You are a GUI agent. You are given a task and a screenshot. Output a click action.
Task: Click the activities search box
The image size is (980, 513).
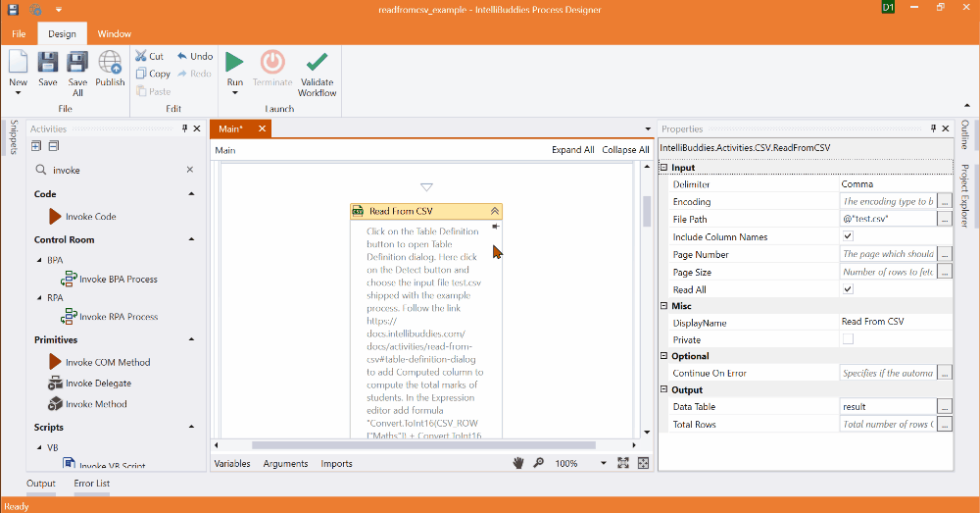click(x=113, y=170)
